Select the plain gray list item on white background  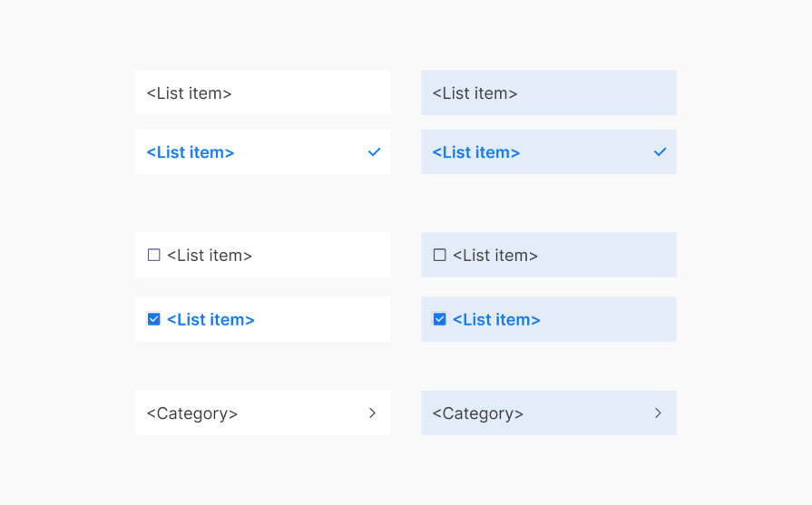pyautogui.click(x=190, y=93)
